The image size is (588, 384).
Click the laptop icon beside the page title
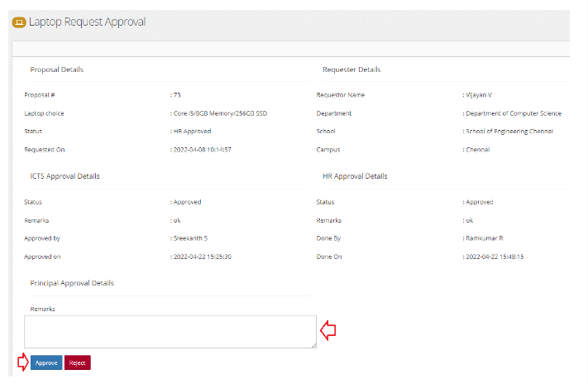(x=18, y=22)
